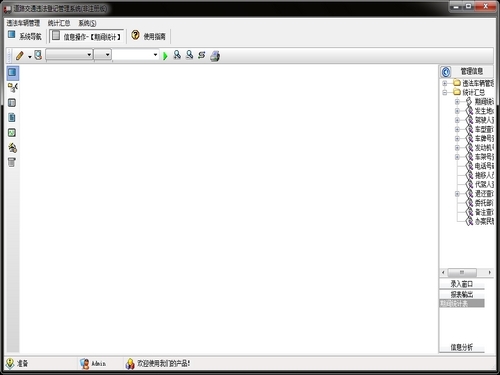Select the 统计汇总 folder in tree

pos(474,92)
